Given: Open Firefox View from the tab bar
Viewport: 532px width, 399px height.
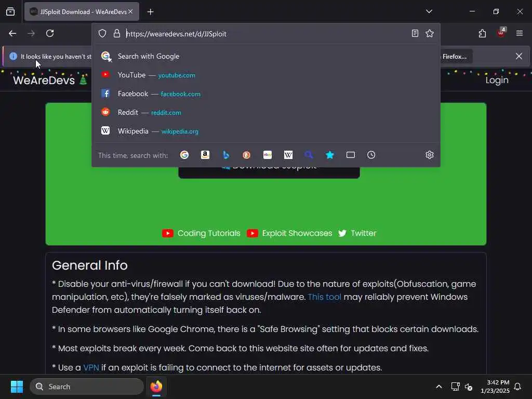Looking at the screenshot, I should click(x=10, y=12).
